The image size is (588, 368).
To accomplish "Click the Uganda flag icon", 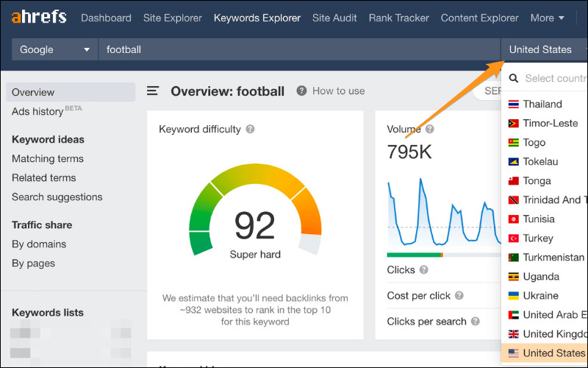I will click(x=513, y=277).
